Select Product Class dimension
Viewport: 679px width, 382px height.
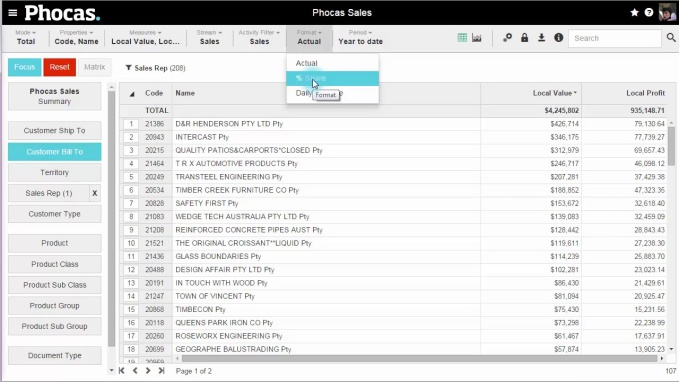(x=55, y=264)
